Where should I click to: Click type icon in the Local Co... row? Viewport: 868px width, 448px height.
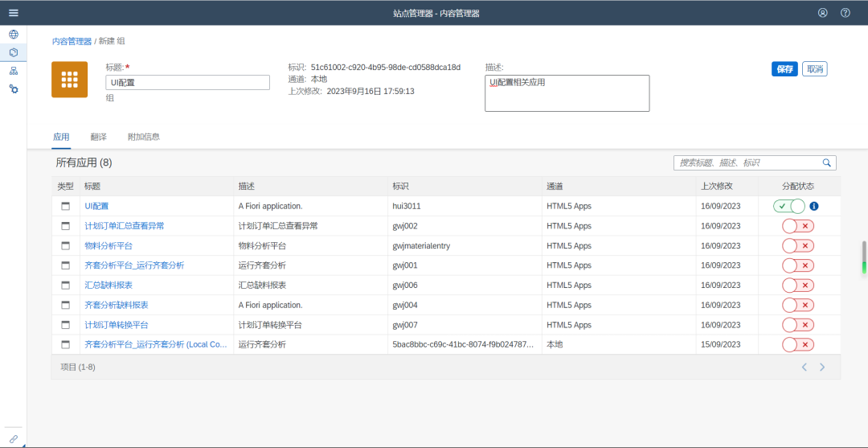click(x=65, y=344)
